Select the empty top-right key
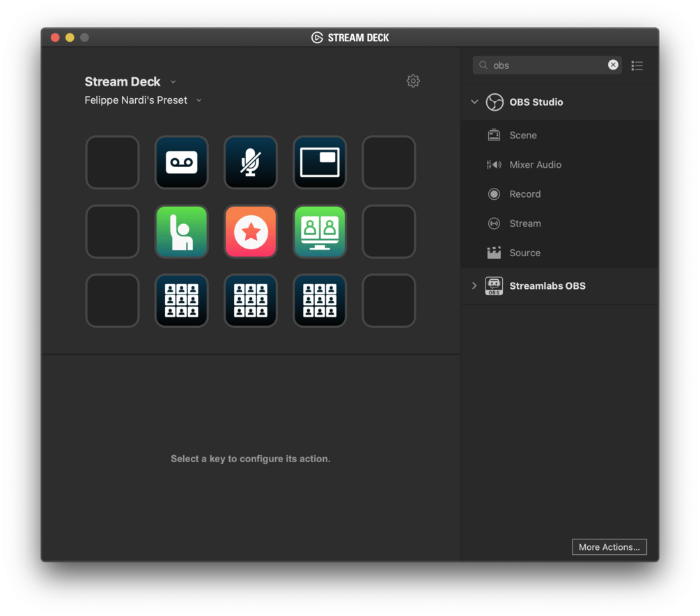The image size is (700, 616). coord(389,162)
